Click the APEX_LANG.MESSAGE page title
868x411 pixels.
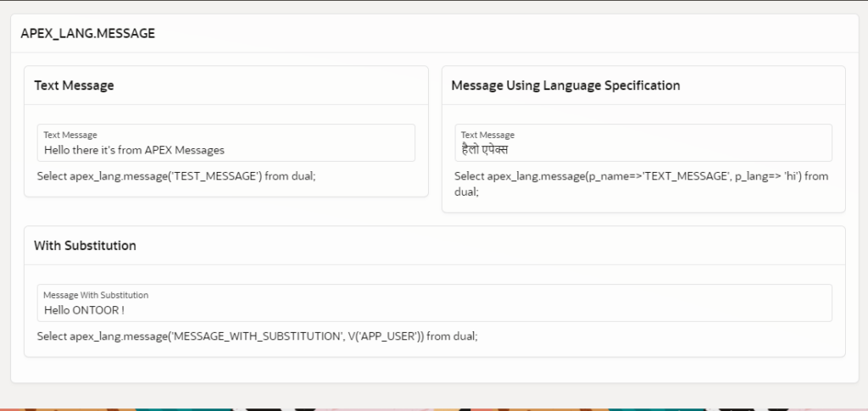tap(88, 34)
